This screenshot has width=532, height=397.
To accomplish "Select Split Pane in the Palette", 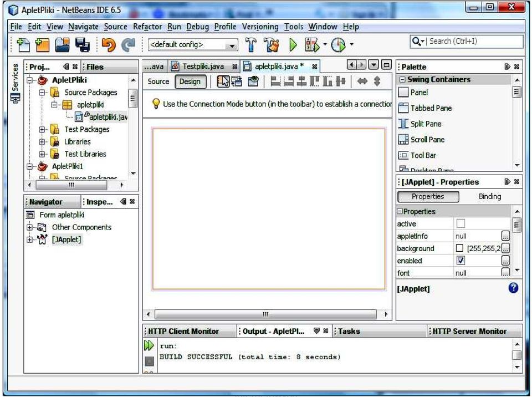I will pos(420,124).
